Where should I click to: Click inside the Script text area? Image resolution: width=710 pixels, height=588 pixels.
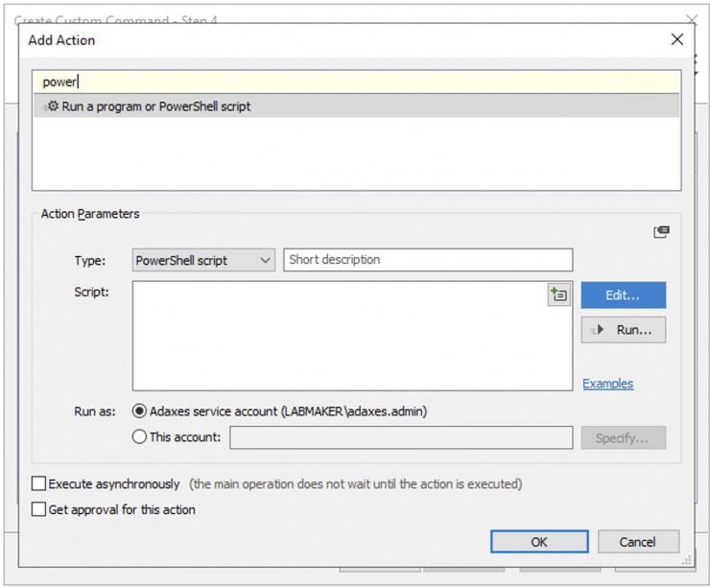(x=352, y=336)
